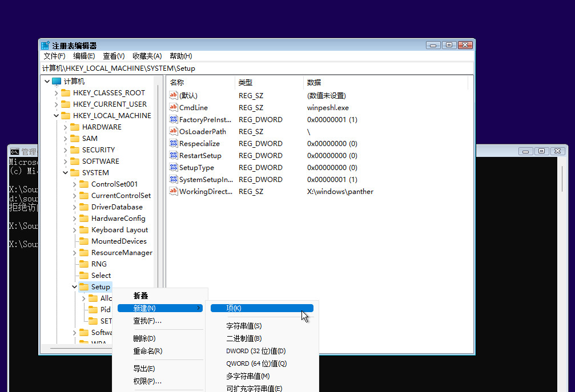Screen dimensions: 575x392
Task: Choose 多字符串值(M) in submenu
Action: (262, 376)
